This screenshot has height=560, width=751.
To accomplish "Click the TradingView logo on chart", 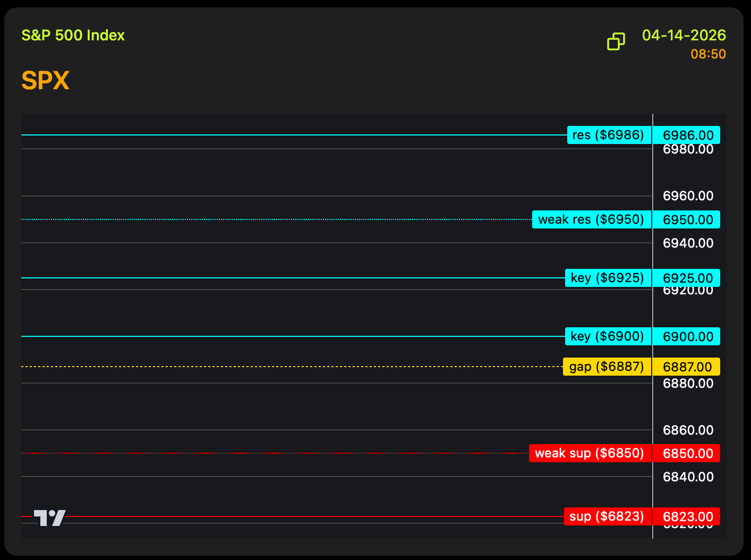I will 50,517.
